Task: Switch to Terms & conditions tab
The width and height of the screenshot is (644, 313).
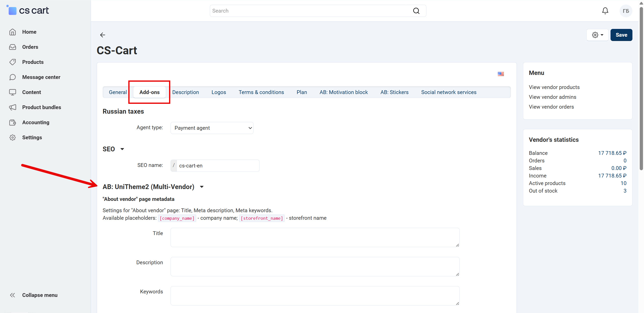Action: pos(261,92)
